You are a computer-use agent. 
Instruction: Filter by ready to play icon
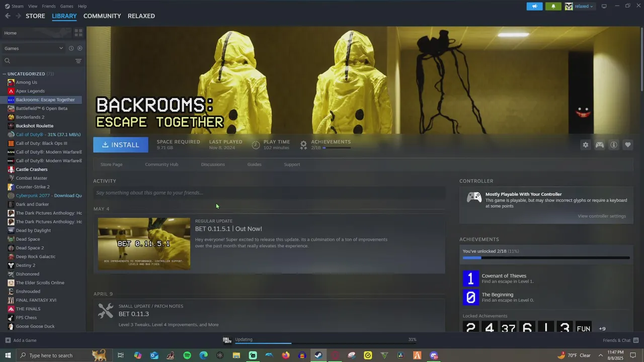(x=79, y=48)
